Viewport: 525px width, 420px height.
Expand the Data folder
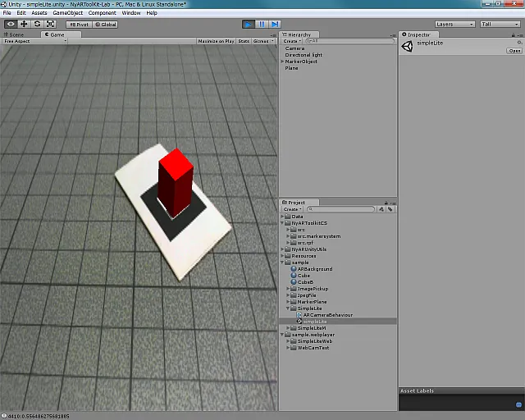(x=282, y=217)
